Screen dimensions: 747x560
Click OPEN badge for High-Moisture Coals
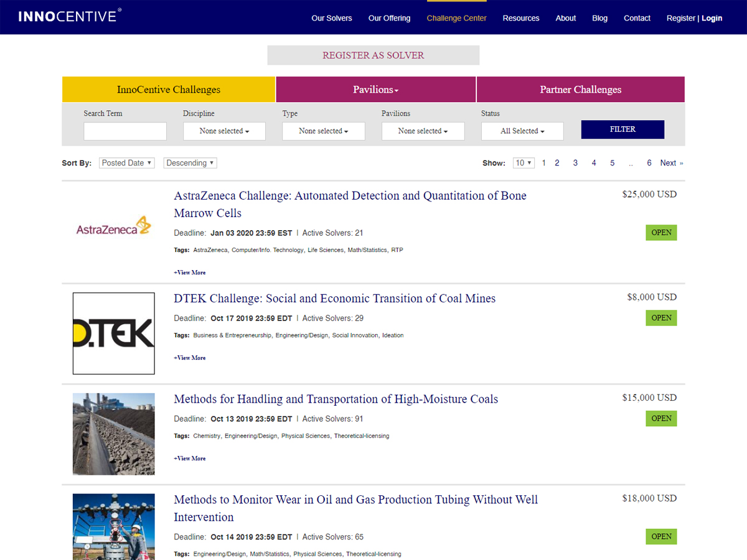tap(661, 418)
